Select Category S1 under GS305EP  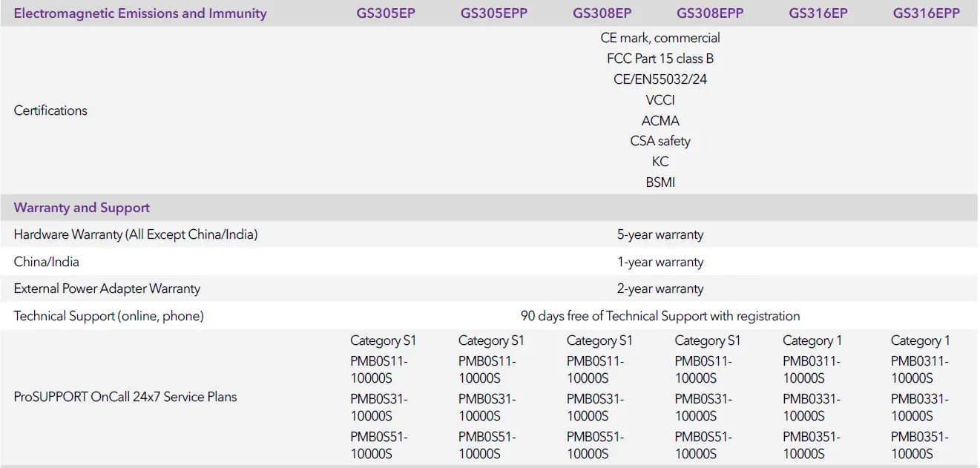[383, 340]
